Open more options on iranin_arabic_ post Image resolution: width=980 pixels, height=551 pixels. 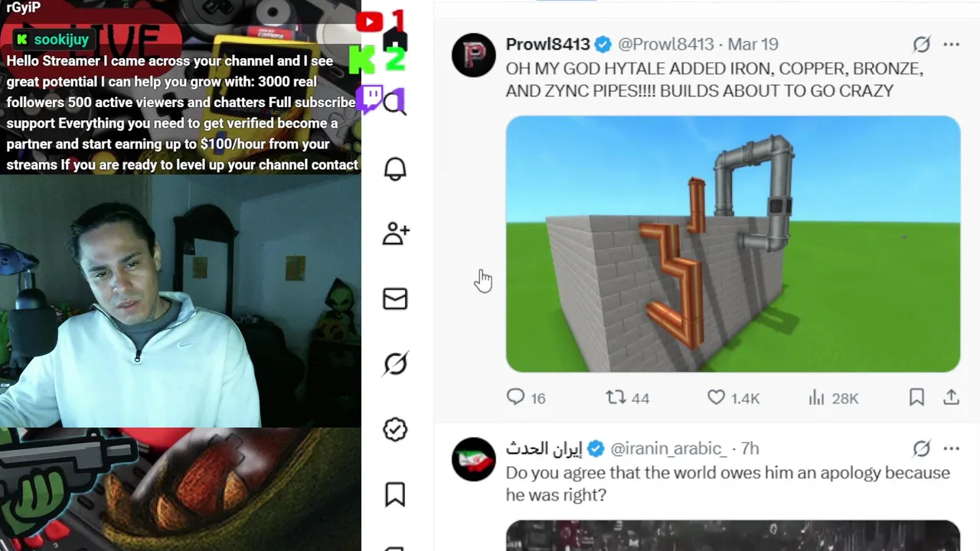(x=952, y=448)
